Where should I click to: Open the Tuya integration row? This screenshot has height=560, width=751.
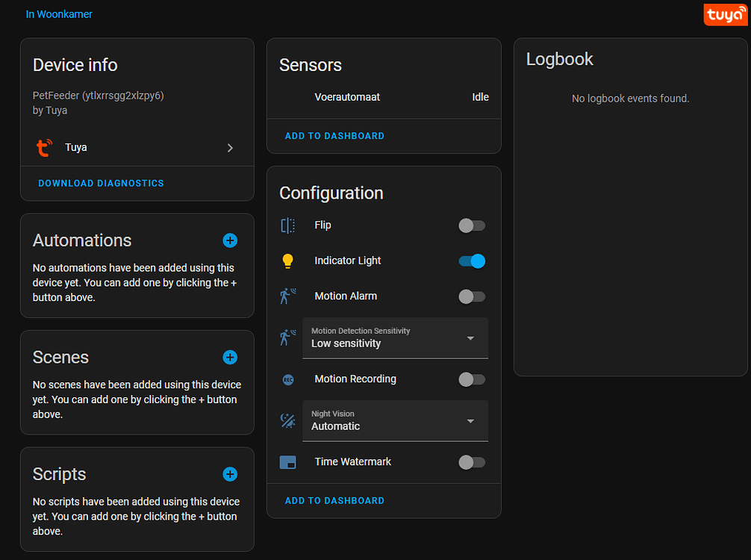137,148
